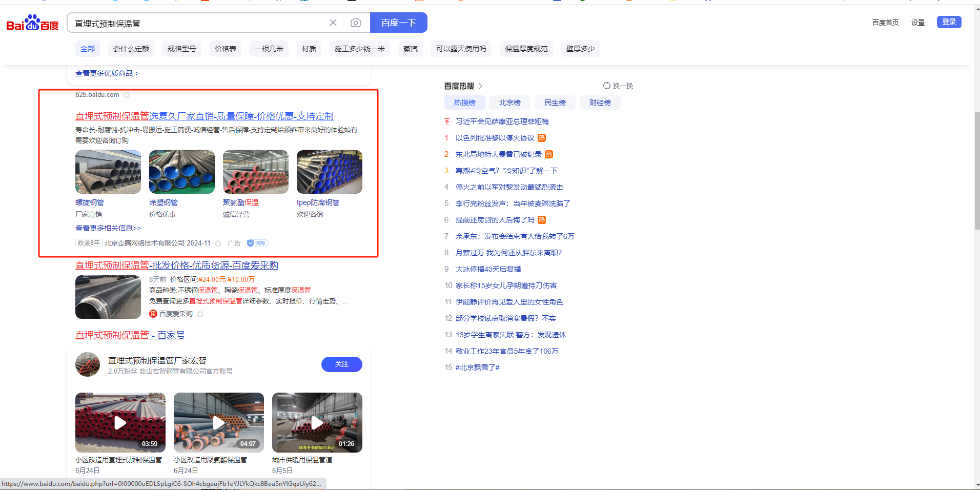
Task: Select the 可以露天使用吗 suggestion
Action: pos(461,49)
